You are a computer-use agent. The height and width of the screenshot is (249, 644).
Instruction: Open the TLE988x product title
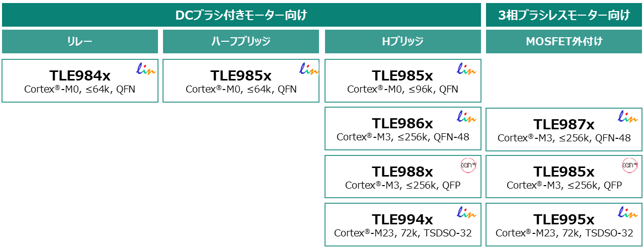click(403, 172)
